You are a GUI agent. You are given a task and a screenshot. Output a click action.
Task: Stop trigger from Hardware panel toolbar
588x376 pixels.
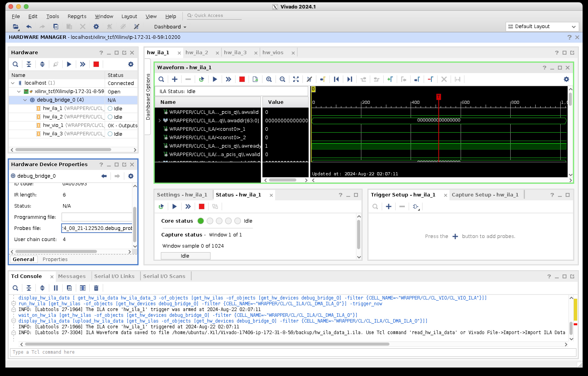96,64
